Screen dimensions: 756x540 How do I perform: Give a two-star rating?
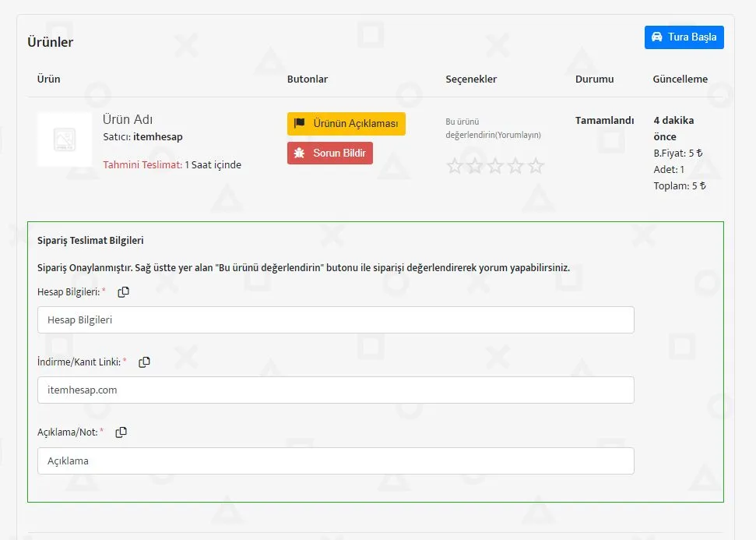[x=475, y=166]
